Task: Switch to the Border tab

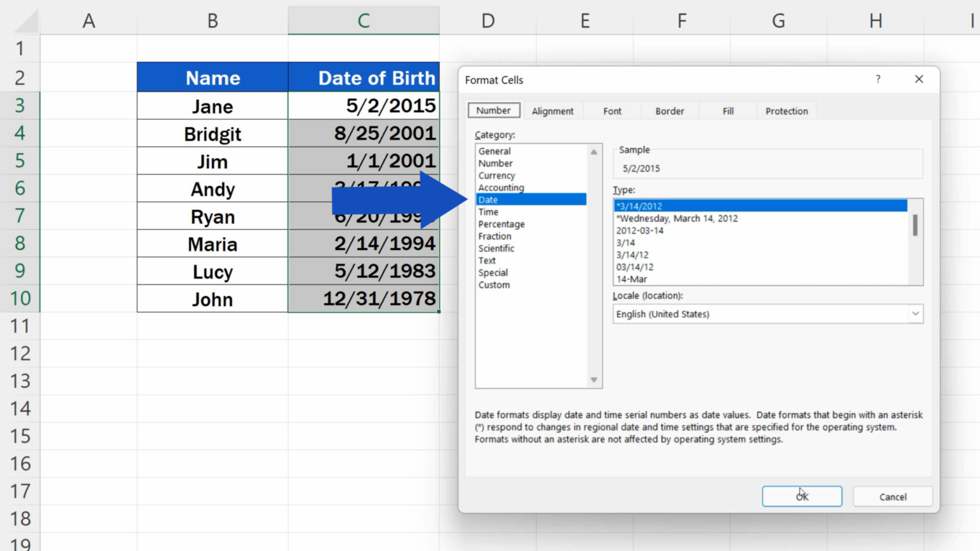Action: click(669, 110)
